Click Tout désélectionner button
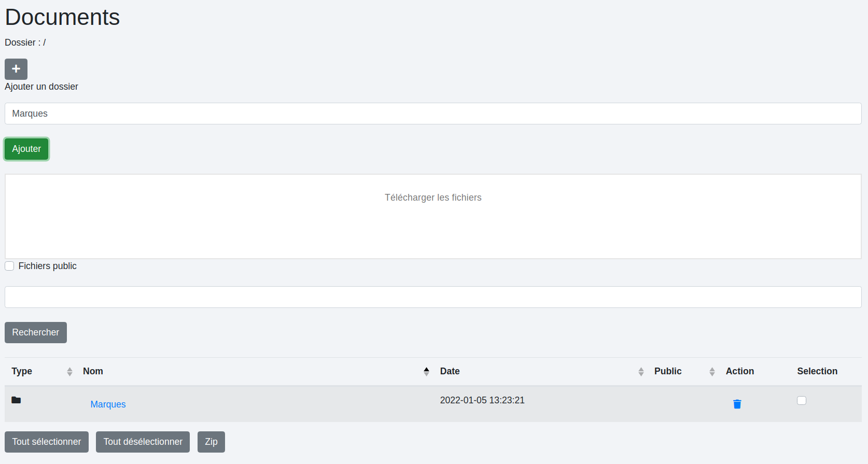868x464 pixels. (x=143, y=442)
